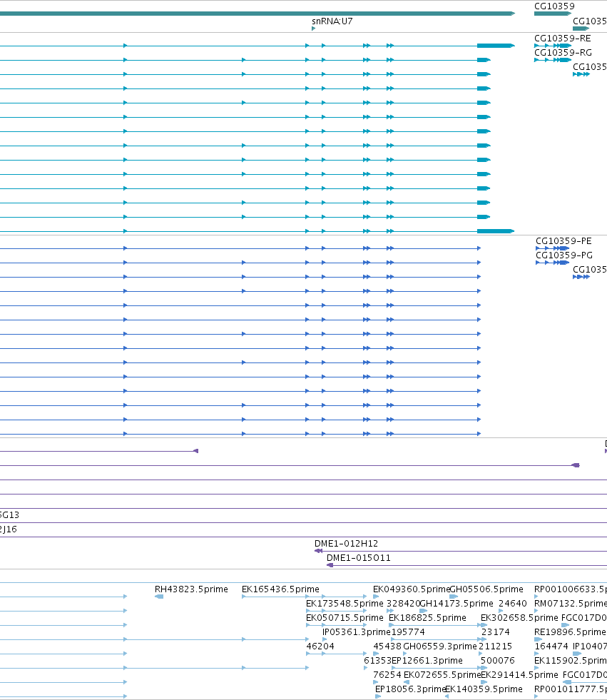The width and height of the screenshot is (607, 700).
Task: Select EST label GH06559.3prime
Action: [x=440, y=646]
